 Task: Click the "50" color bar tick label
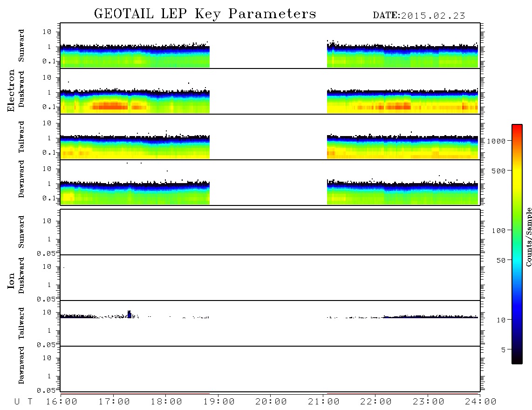point(501,260)
